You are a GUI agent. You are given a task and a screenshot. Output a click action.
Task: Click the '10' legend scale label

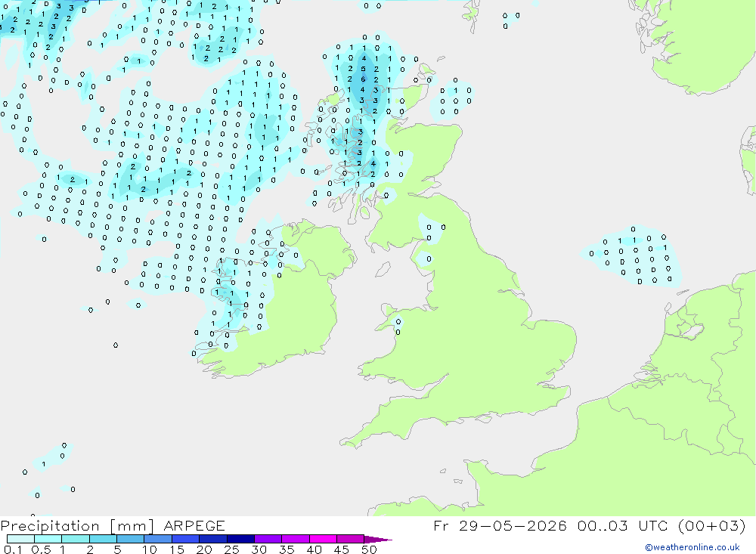(150, 549)
